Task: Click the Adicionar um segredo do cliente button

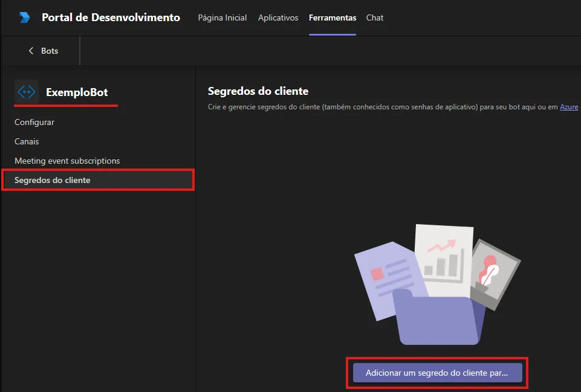Action: [x=437, y=373]
